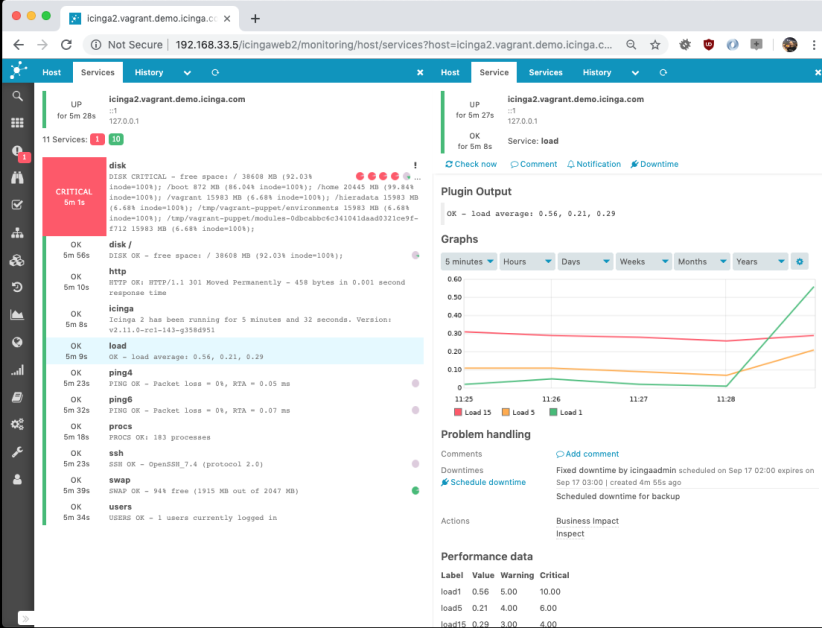Click the user profile icon in the sidebar
822x628 pixels.
17,479
